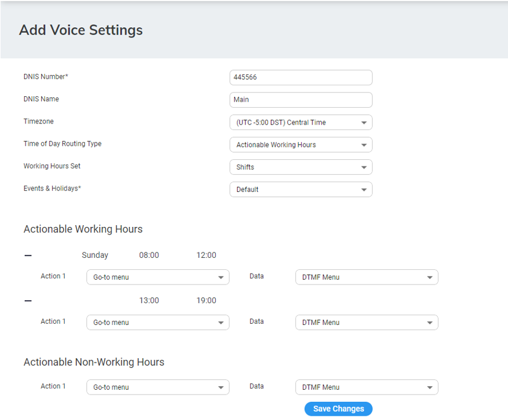Click the 12:00 end time
The height and width of the screenshot is (420, 508).
(x=206, y=255)
